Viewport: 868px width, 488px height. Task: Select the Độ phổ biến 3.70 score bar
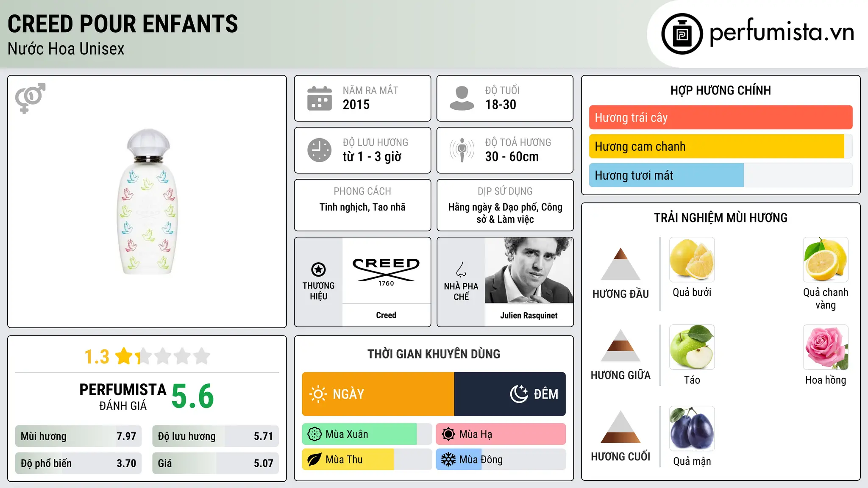tap(78, 463)
